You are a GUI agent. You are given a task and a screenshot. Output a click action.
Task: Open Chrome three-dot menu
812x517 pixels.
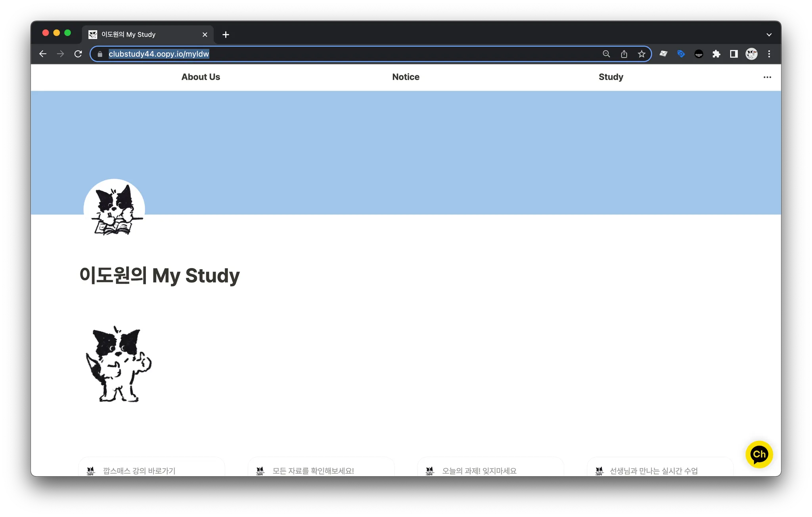769,54
